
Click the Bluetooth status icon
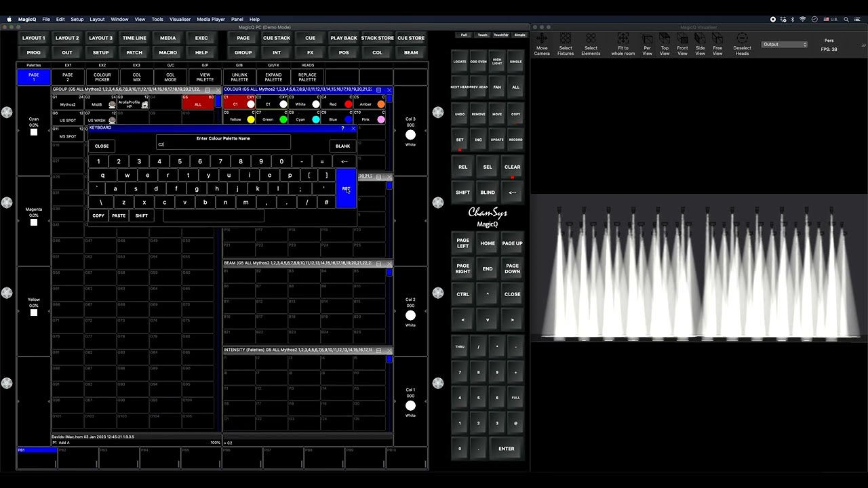[x=792, y=20]
